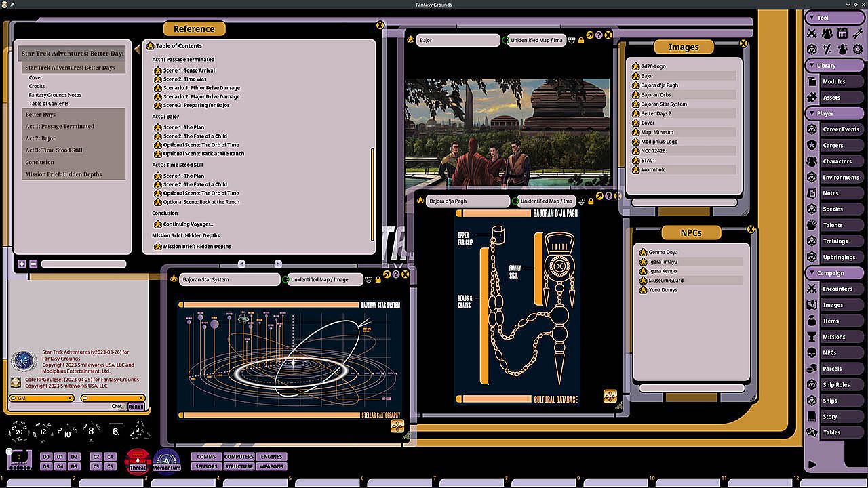
Task: Collapse the Library sidebar section
Action: coord(833,66)
